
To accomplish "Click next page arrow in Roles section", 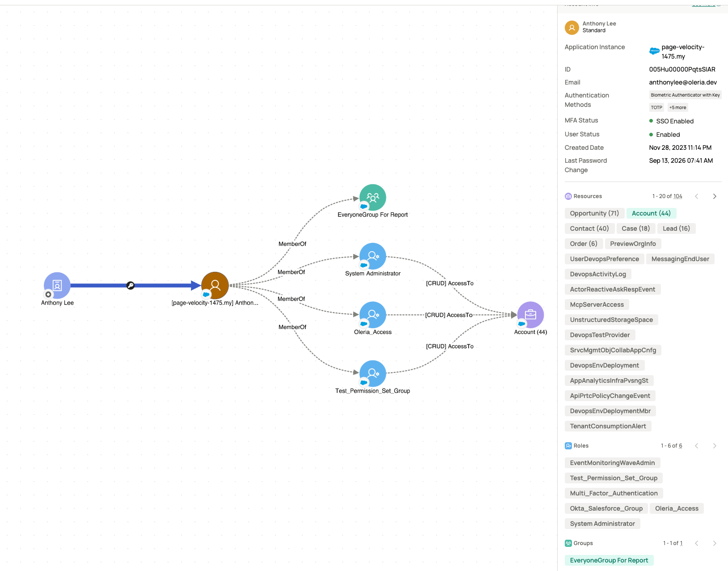I will (x=715, y=446).
